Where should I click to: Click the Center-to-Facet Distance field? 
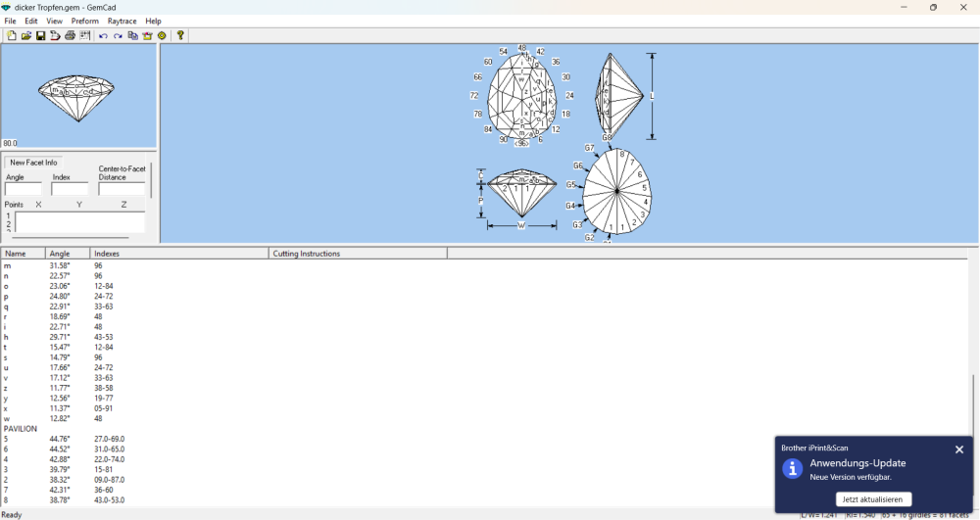point(122,189)
